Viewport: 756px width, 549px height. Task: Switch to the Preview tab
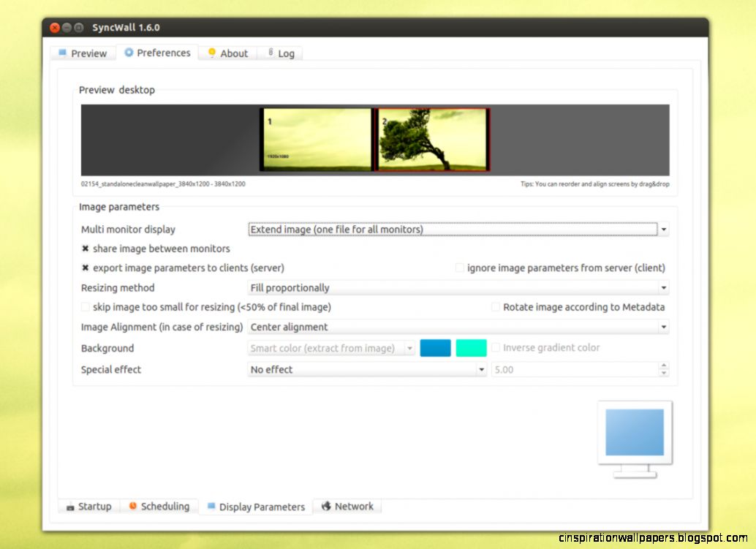point(83,53)
